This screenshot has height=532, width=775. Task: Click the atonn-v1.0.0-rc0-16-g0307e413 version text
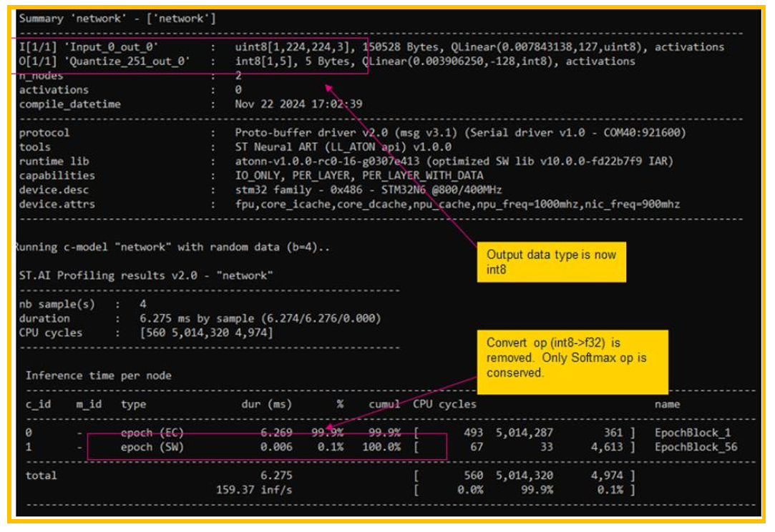pos(327,162)
